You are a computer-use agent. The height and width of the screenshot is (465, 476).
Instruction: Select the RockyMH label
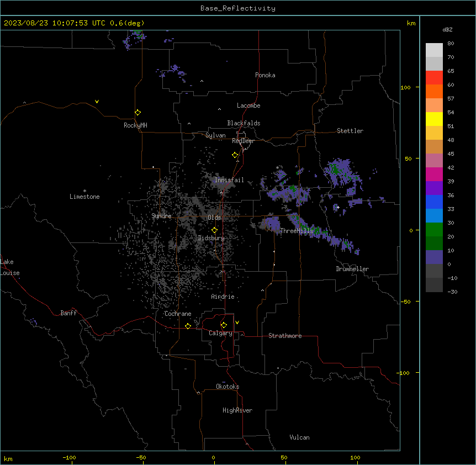pyautogui.click(x=135, y=125)
